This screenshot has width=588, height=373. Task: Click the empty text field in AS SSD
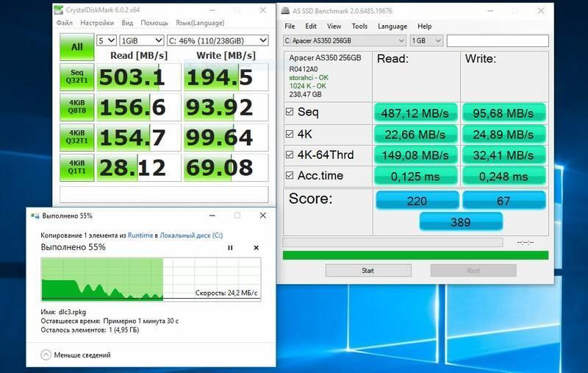(498, 40)
